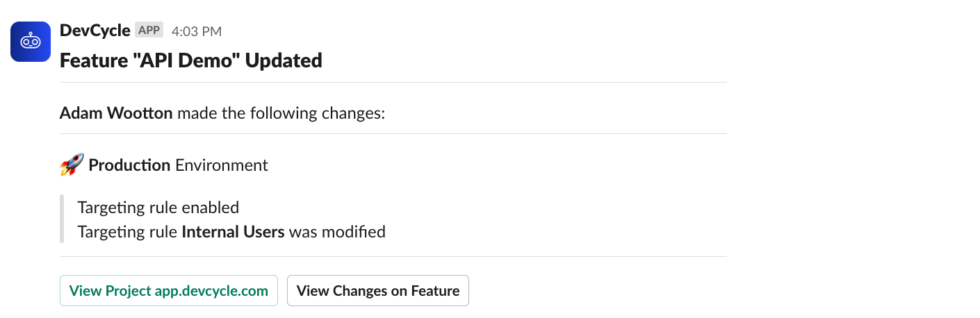Viewport: 980px width, 318px height.
Task: Click the Adam Wootton name
Action: pyautogui.click(x=116, y=113)
